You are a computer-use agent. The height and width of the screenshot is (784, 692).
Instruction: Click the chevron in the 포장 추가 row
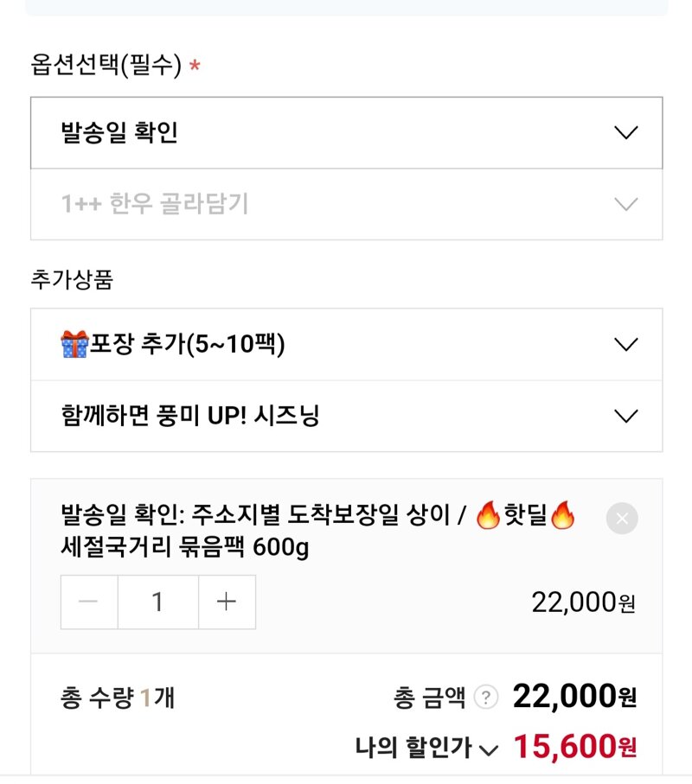(626, 345)
